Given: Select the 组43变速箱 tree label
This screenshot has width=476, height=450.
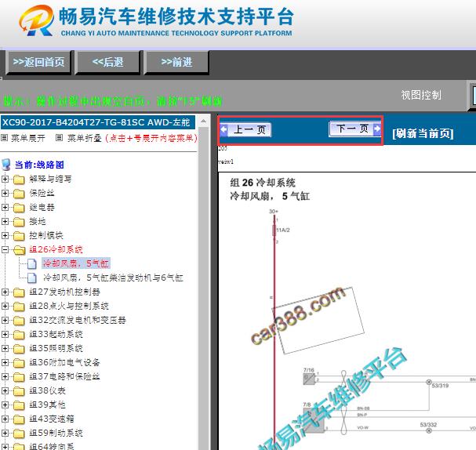Looking at the screenshot, I should click(x=52, y=419).
